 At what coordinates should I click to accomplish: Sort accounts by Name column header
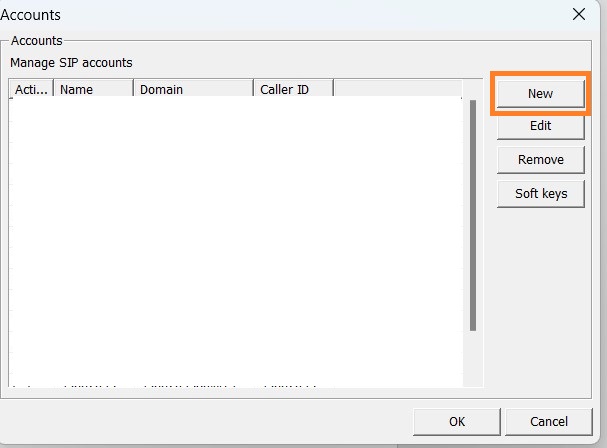(92, 89)
